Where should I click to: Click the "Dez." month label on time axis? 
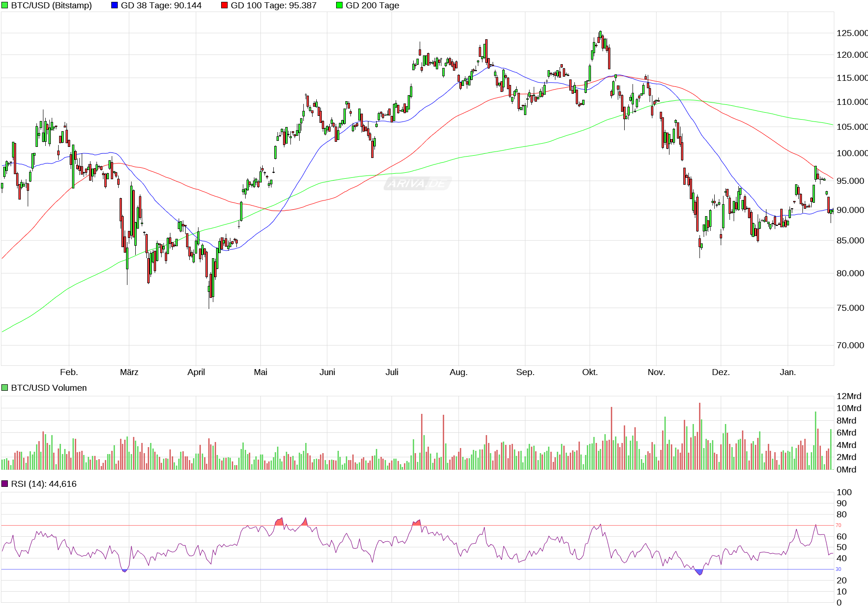coord(721,372)
